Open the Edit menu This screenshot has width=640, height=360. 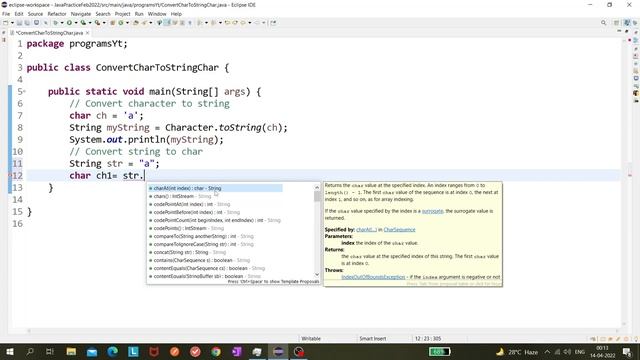(x=19, y=14)
